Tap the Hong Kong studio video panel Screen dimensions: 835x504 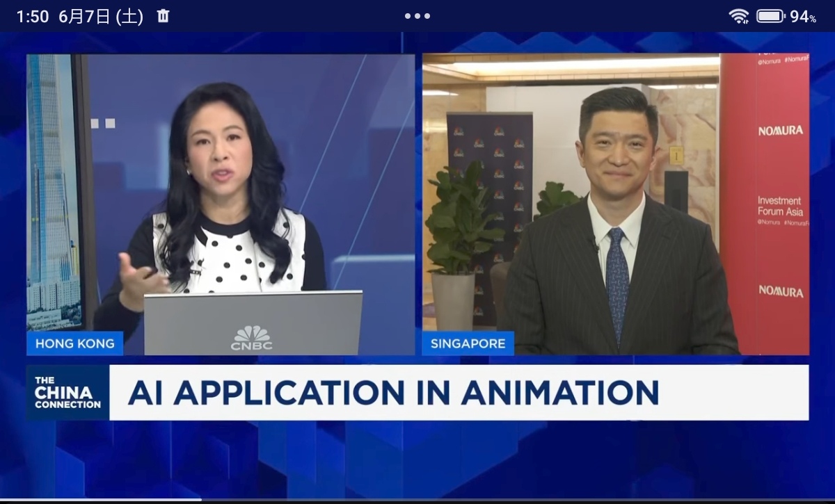point(221,204)
